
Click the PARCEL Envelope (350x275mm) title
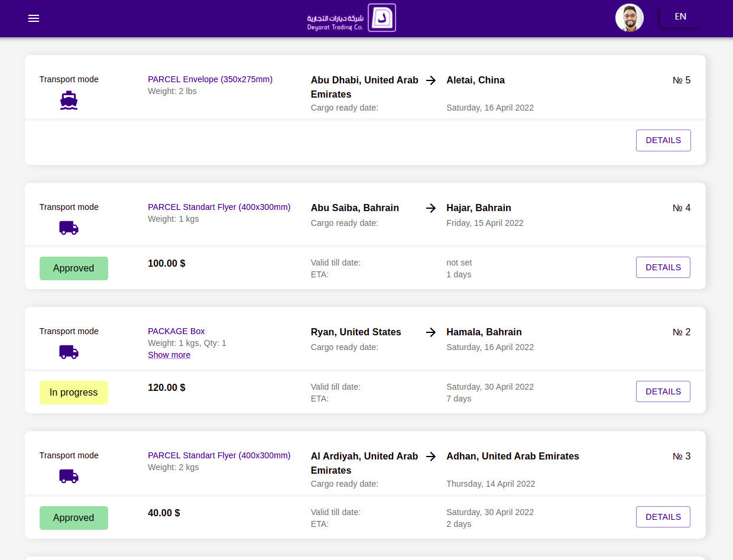[x=210, y=79]
